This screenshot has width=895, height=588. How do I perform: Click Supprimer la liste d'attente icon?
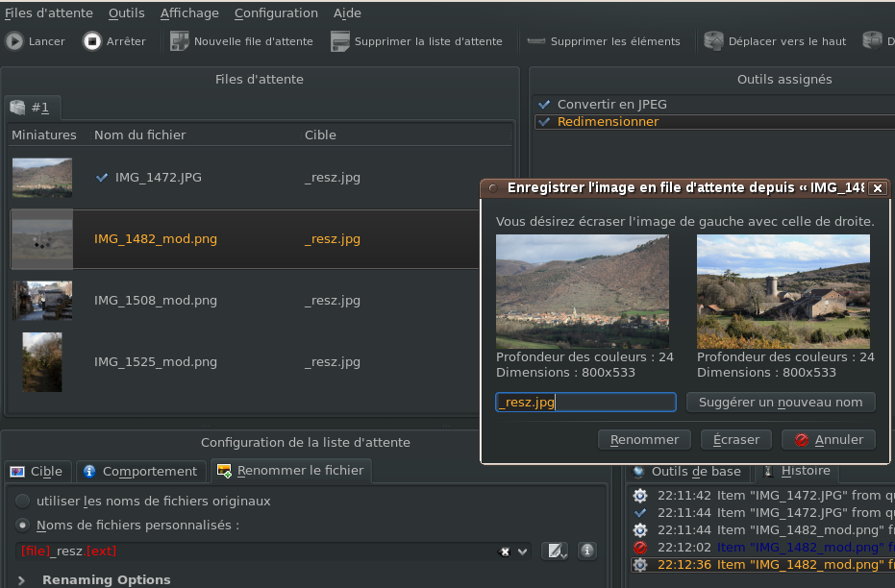pos(340,41)
